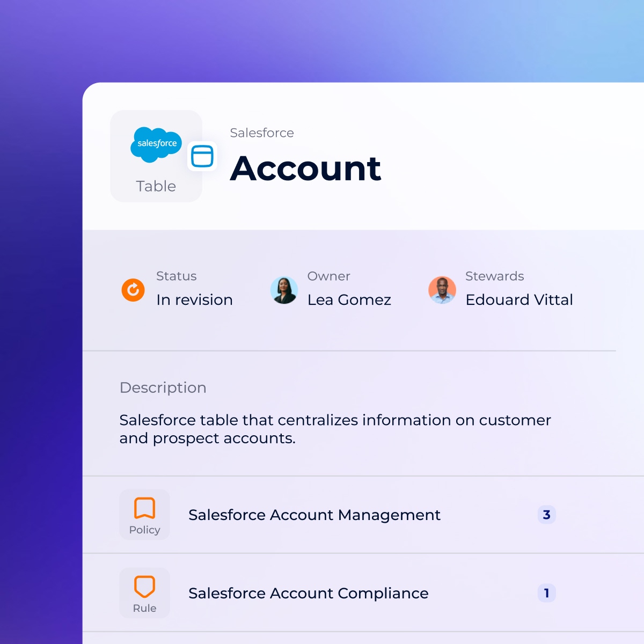Click the description text about customer accounts
The image size is (644, 644).
[x=335, y=429]
